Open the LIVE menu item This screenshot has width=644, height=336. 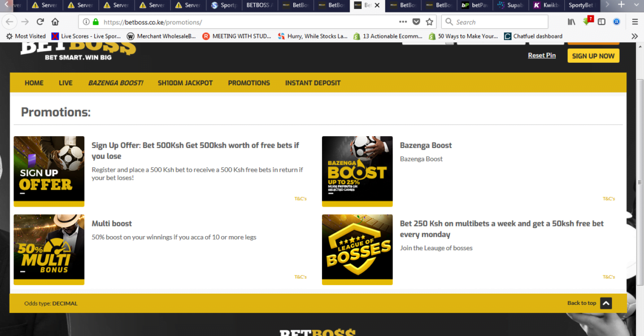point(66,83)
